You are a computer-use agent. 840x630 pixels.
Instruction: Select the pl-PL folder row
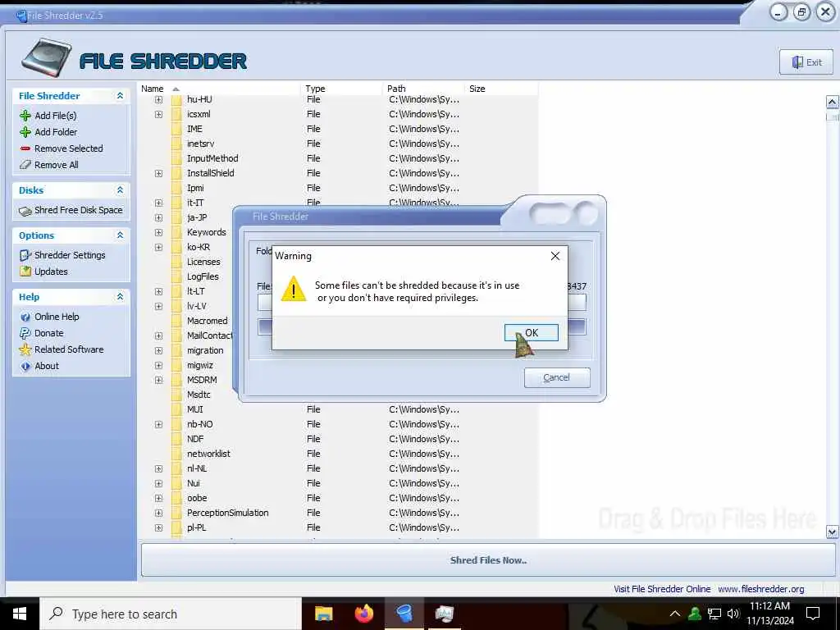337,527
